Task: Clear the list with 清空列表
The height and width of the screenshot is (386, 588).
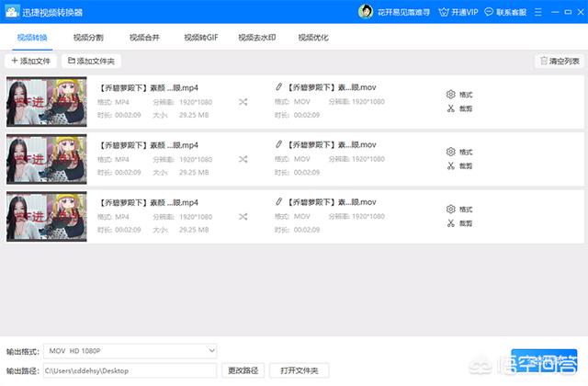Action: pos(560,61)
